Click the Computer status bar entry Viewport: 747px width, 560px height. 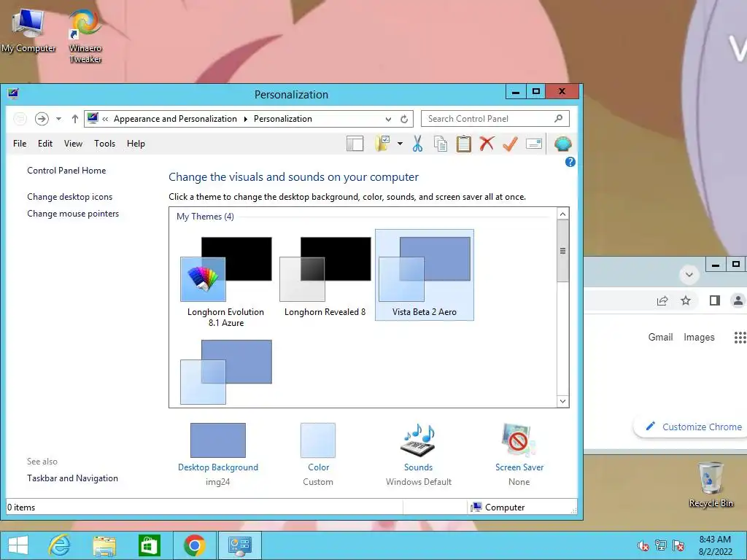(498, 507)
